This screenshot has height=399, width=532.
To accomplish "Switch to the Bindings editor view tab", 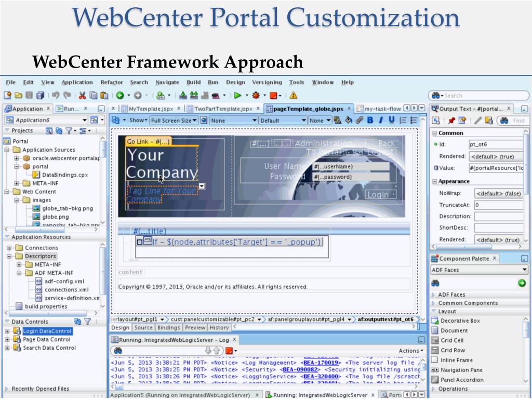I will [x=169, y=327].
